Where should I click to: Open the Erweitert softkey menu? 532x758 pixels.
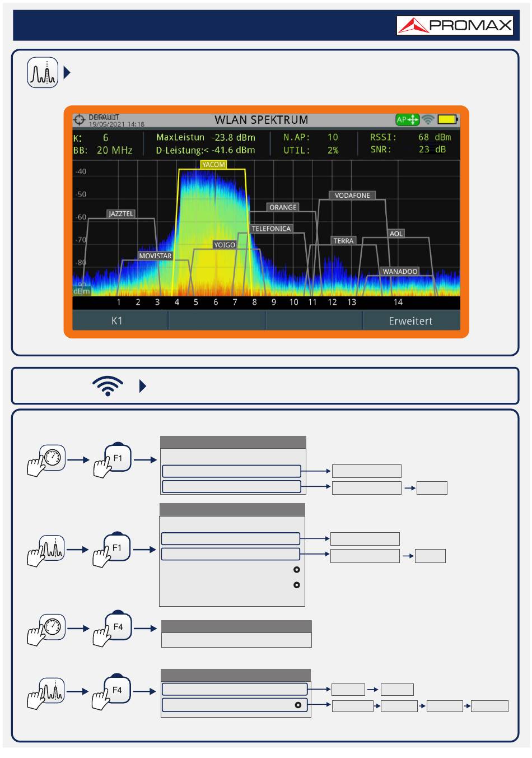pyautogui.click(x=411, y=321)
